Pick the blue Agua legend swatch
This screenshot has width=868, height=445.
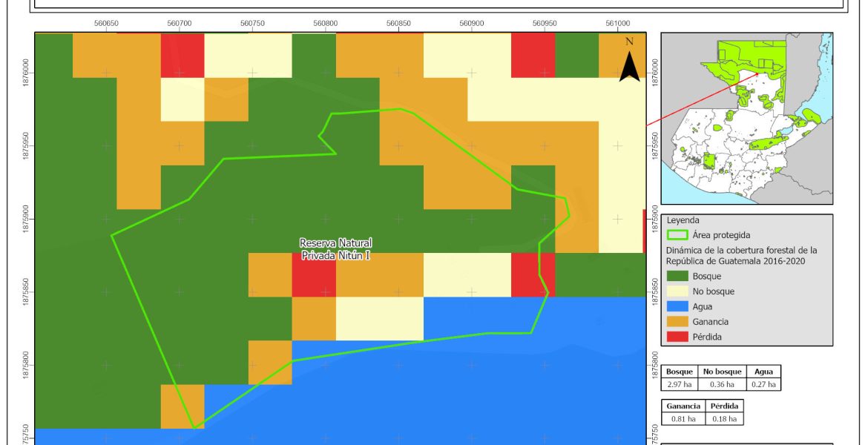(x=677, y=307)
